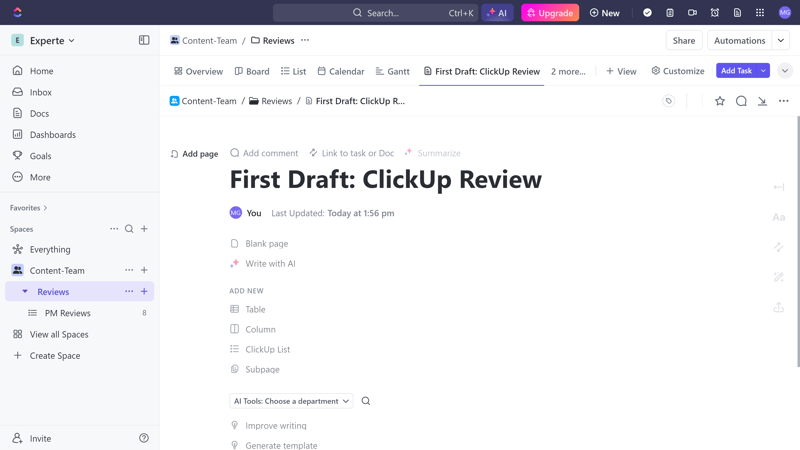
Task: Open the Add Task dropdown arrow
Action: 763,70
